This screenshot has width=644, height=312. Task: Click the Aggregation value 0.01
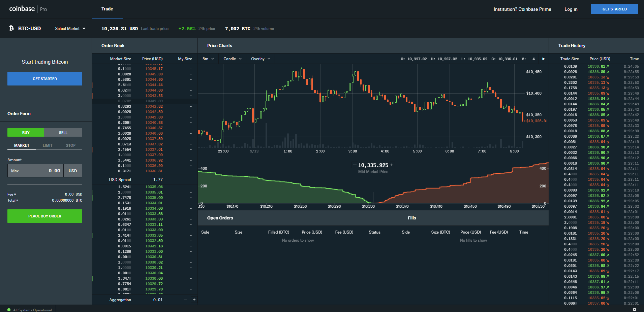click(158, 300)
